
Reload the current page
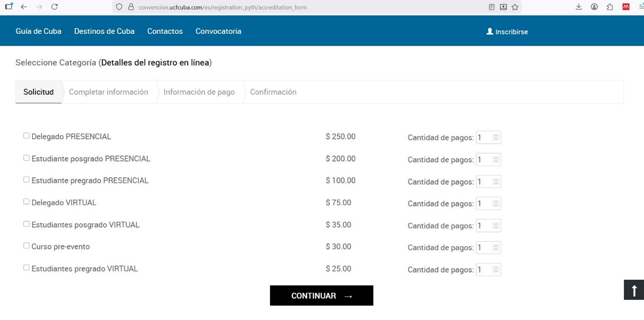click(x=54, y=7)
